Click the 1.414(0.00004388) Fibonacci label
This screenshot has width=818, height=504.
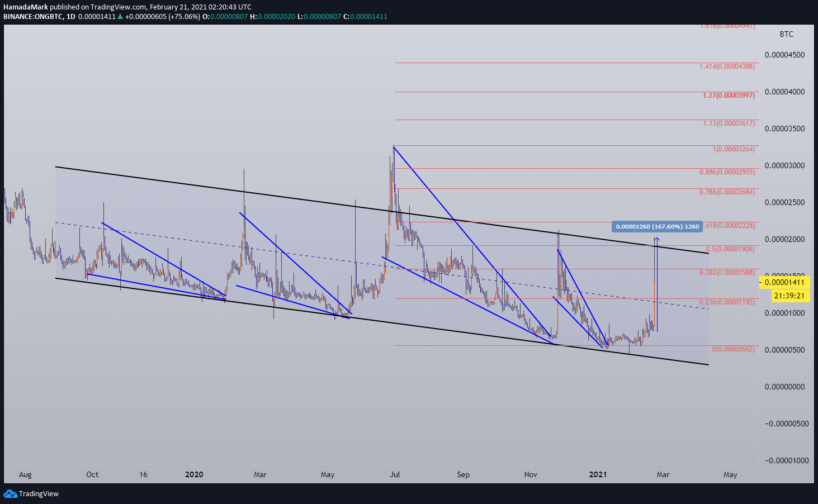click(x=727, y=66)
